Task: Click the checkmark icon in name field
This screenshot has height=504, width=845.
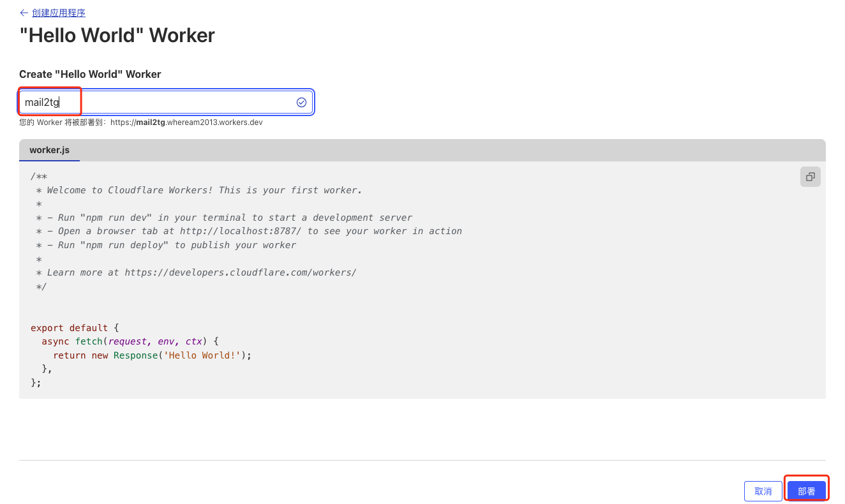Action: pyautogui.click(x=301, y=102)
